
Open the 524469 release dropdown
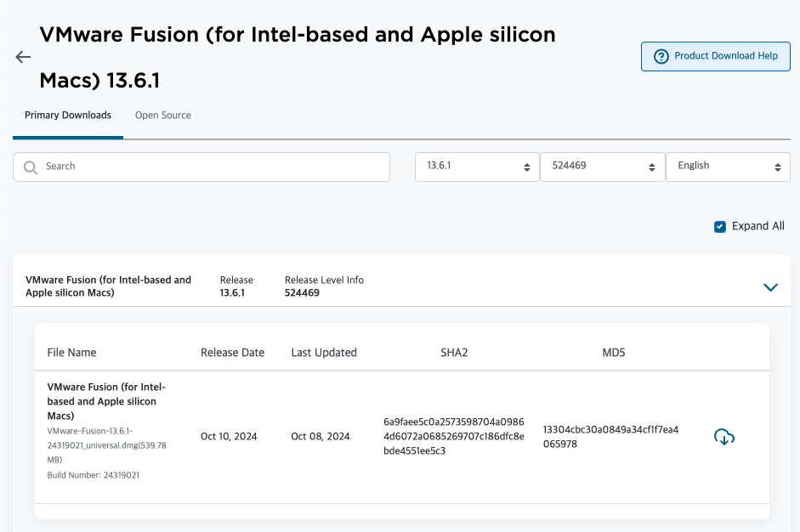(x=603, y=167)
